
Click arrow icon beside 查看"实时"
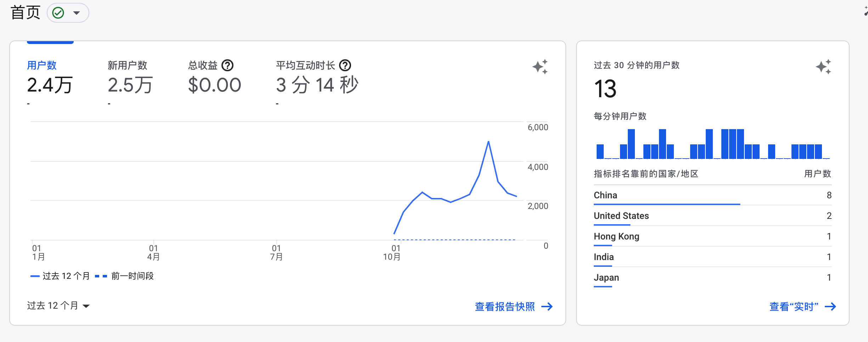click(830, 307)
